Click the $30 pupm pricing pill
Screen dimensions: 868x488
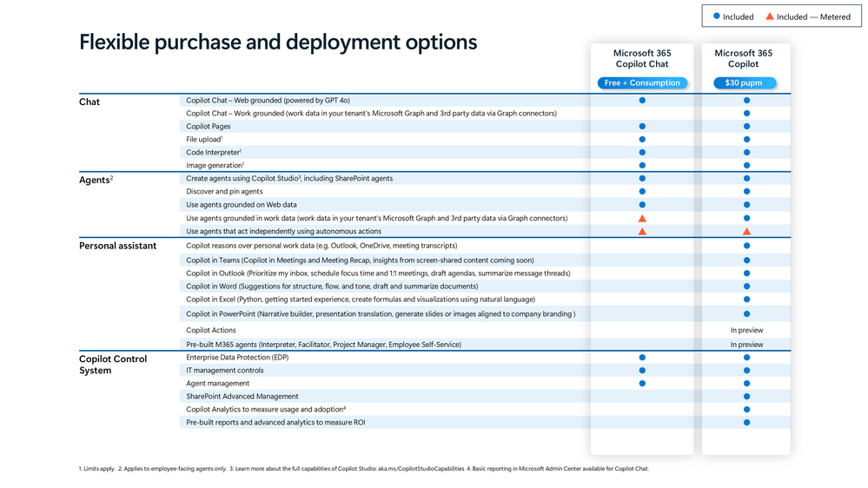(744, 83)
